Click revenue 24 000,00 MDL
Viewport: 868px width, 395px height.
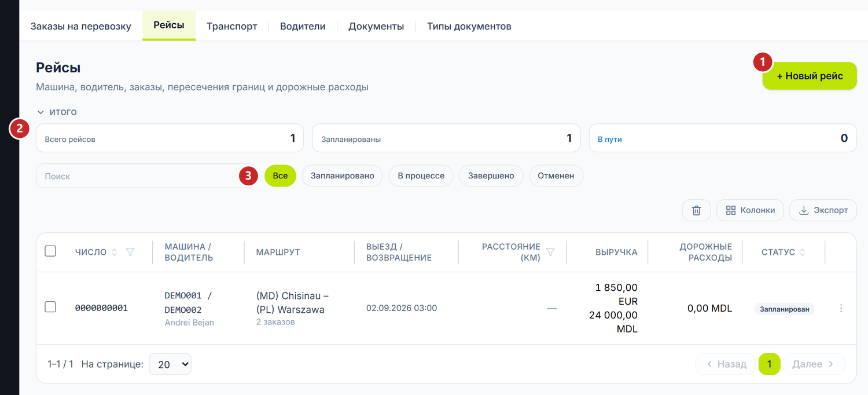613,322
